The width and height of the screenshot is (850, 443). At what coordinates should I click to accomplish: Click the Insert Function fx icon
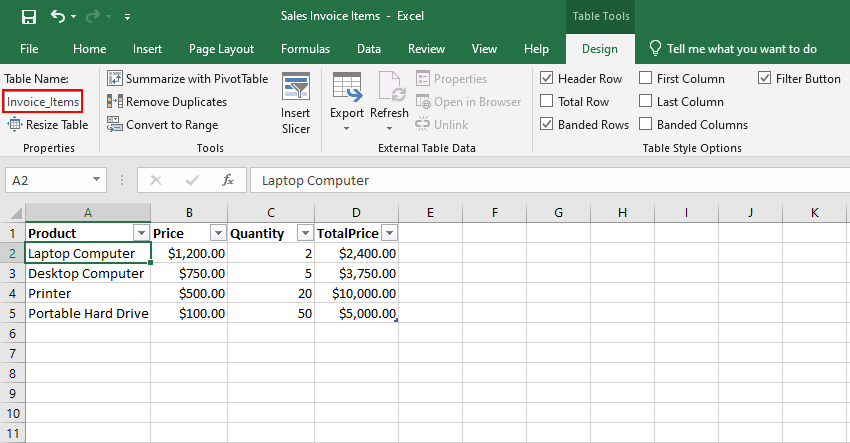coord(228,180)
